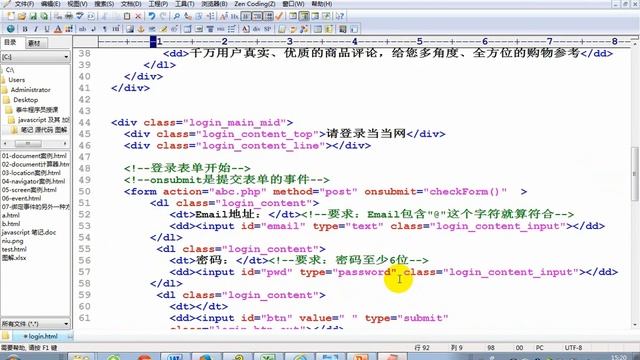Toggle the highlighted directory window toolbar button
The image size is (640, 360).
click(304, 16)
